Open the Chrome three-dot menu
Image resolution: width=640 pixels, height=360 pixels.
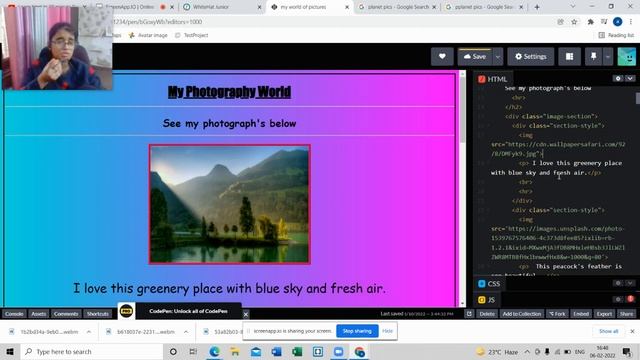[631, 22]
